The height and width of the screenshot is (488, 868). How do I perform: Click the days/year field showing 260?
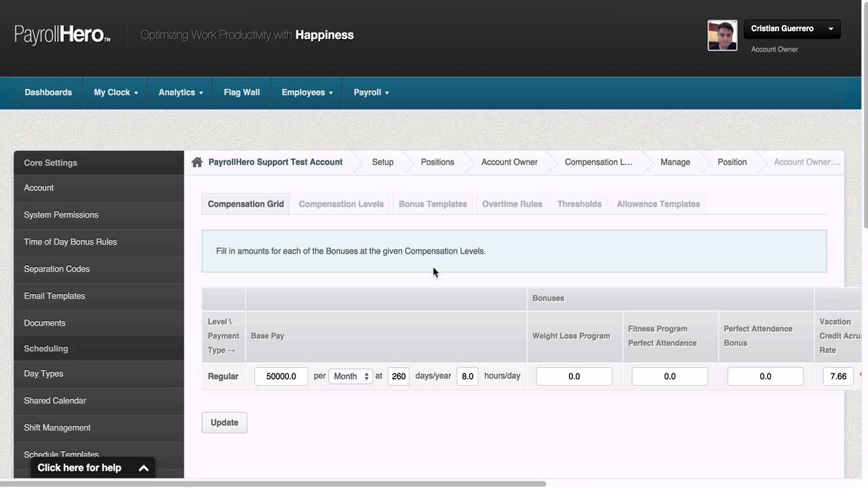click(399, 376)
